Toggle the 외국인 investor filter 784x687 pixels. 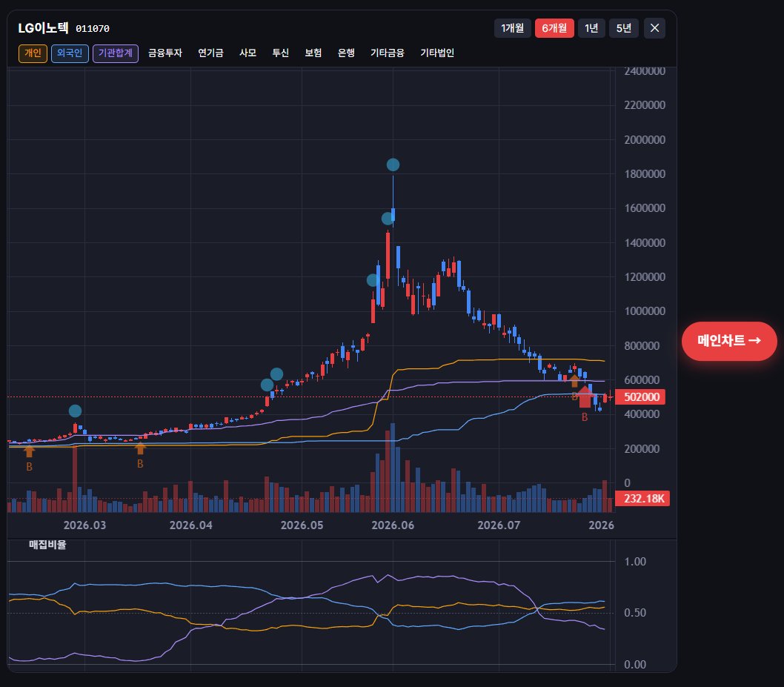click(70, 53)
